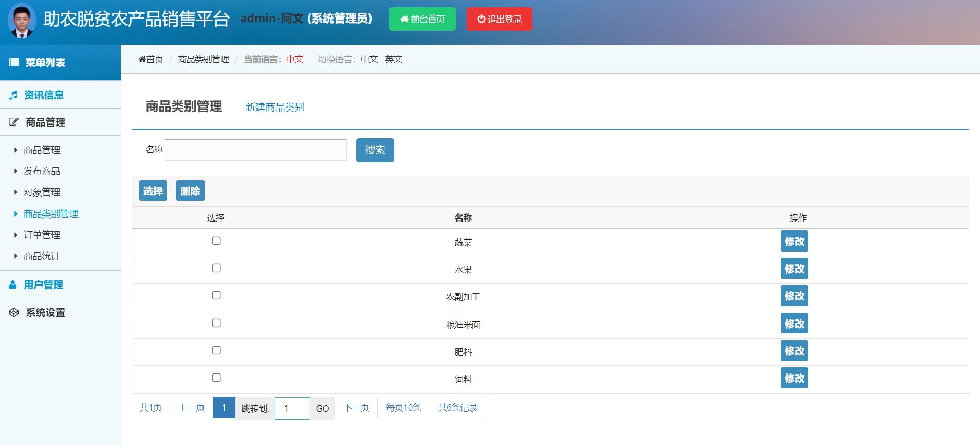
Task: Click the cube icon beside 系统设置
Action: click(x=14, y=313)
